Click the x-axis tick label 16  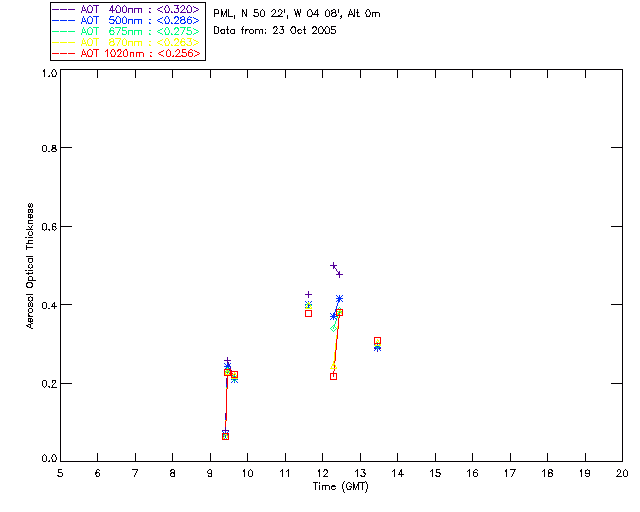tap(473, 474)
